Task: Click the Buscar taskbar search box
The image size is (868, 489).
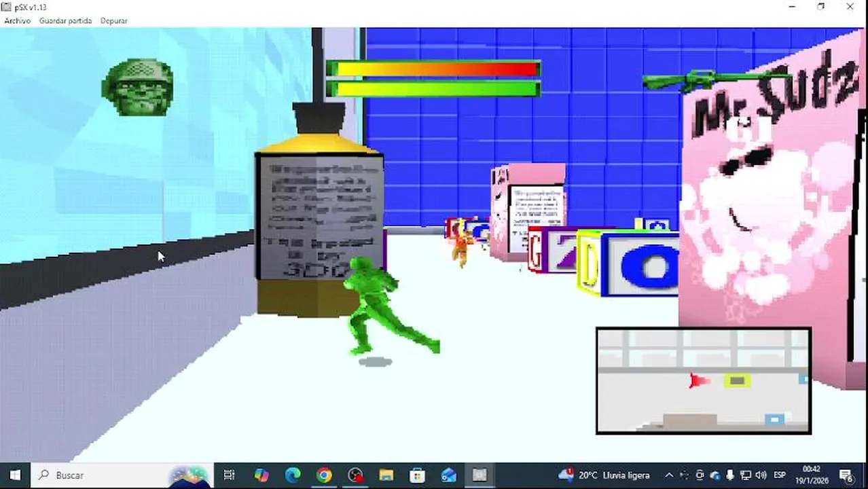Action: (x=124, y=475)
